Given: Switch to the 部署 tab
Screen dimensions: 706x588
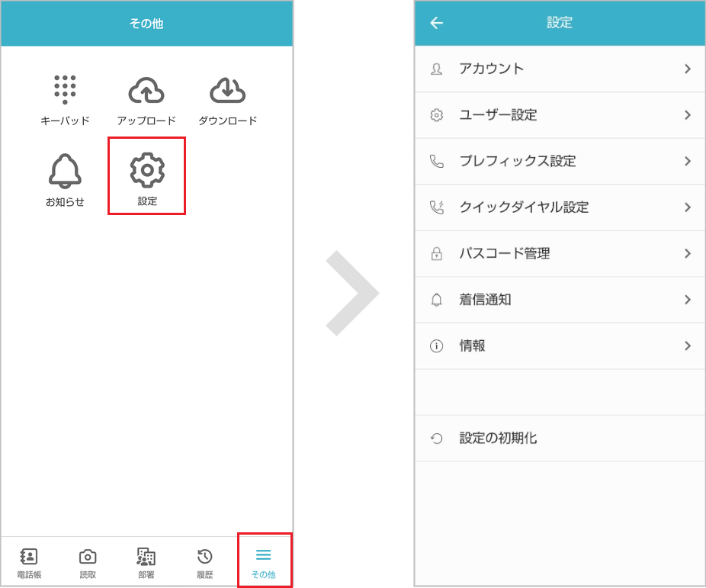Looking at the screenshot, I should click(x=146, y=562).
